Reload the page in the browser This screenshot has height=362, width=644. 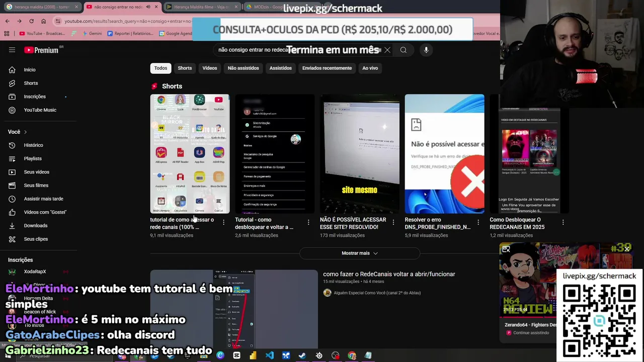click(x=31, y=21)
